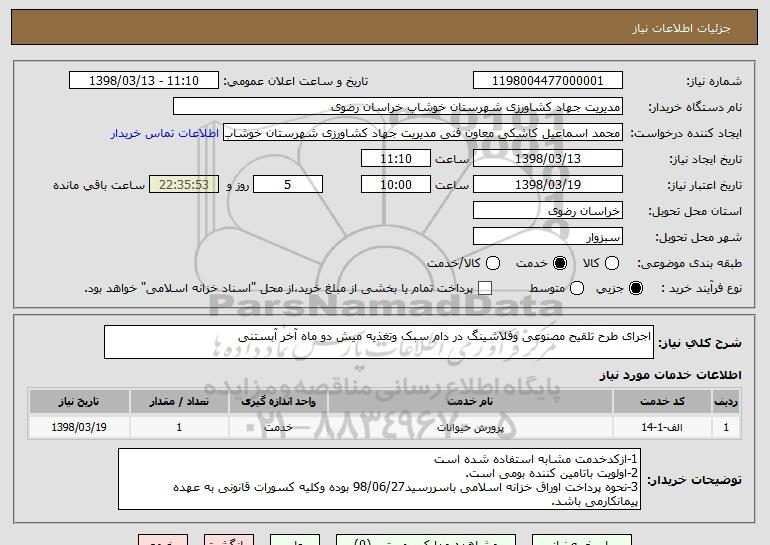Select the کالا/خدمت radio option
Image resolution: width=770 pixels, height=545 pixels.
coord(493,263)
